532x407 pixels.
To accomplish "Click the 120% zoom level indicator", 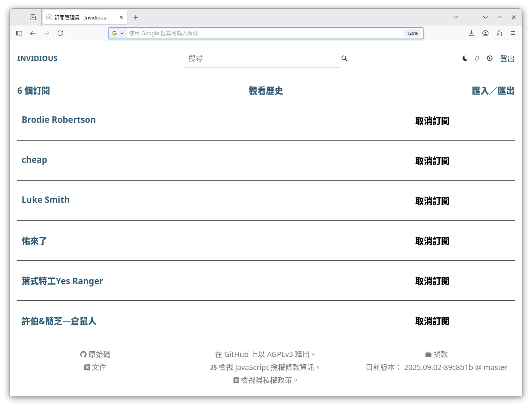I will tap(412, 33).
